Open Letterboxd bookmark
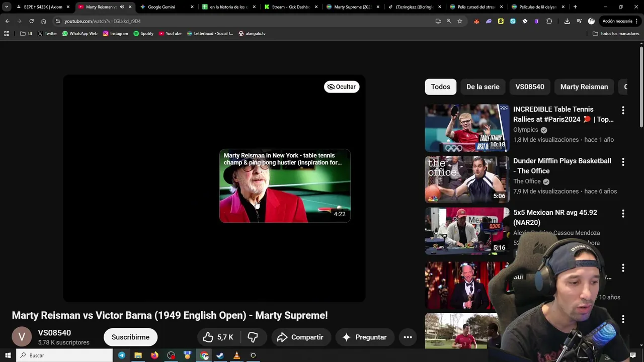The image size is (644, 362). [x=210, y=33]
